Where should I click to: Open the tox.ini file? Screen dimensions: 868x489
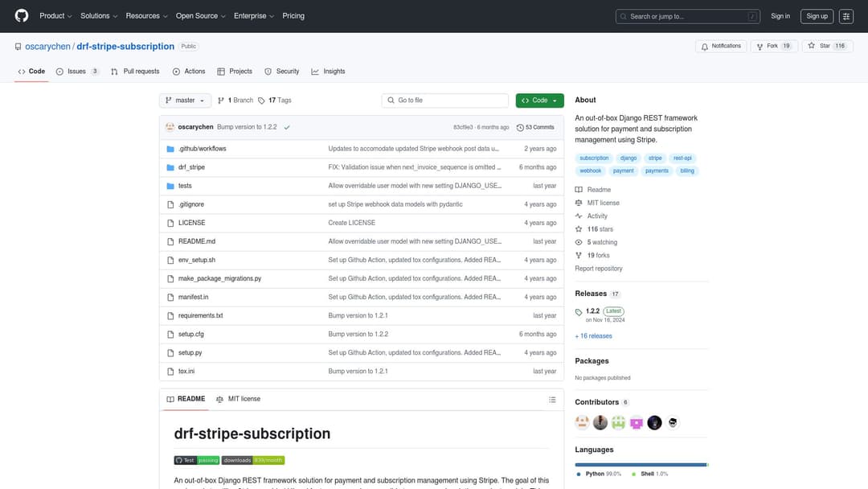186,372
